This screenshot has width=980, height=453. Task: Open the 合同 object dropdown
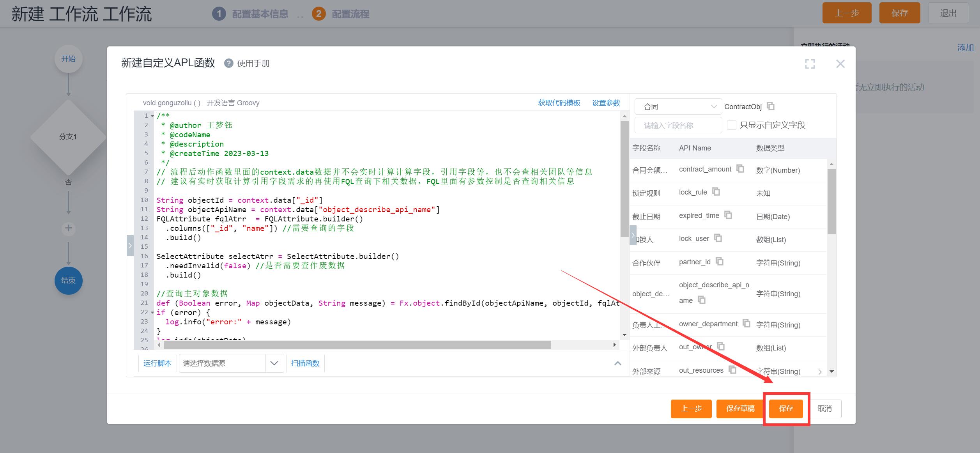[678, 106]
